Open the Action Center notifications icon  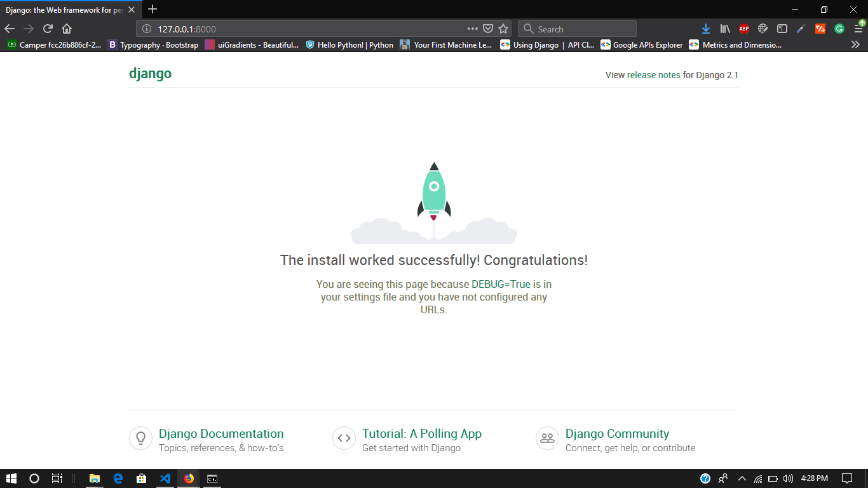[846, 478]
